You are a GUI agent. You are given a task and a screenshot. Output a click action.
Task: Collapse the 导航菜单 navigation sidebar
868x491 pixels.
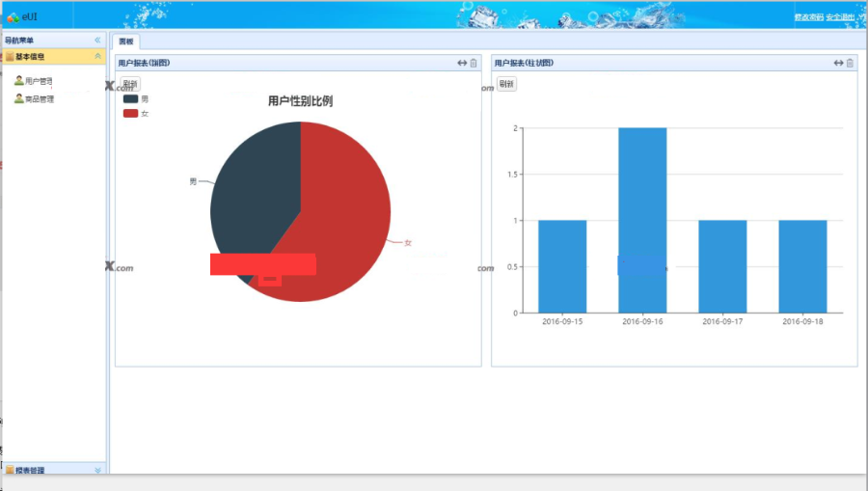pos(97,40)
